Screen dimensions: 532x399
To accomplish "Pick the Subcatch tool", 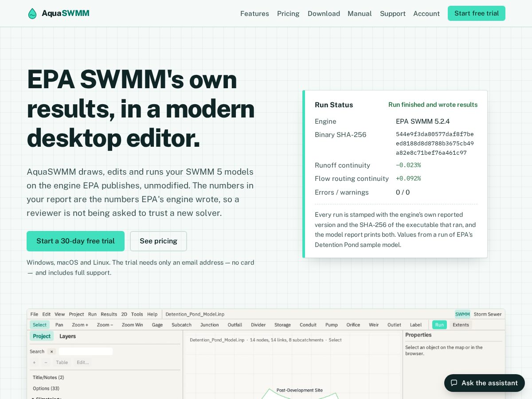I will coord(182,325).
